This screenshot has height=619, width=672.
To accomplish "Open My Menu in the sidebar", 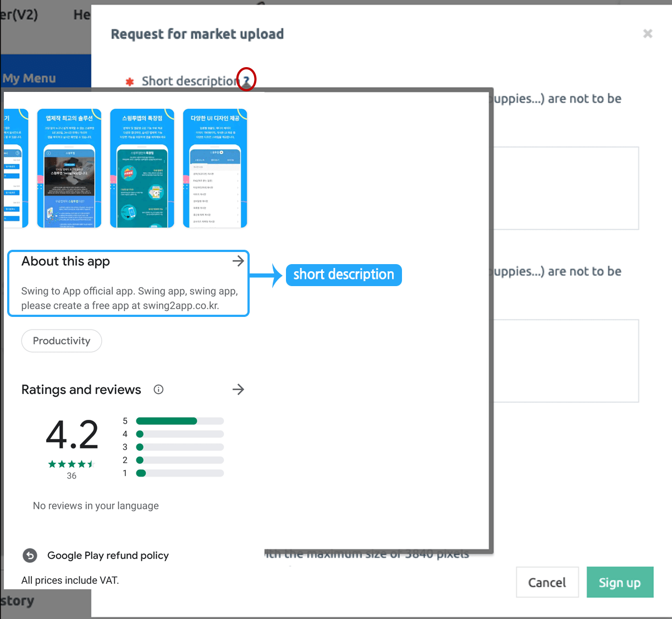I will point(29,78).
